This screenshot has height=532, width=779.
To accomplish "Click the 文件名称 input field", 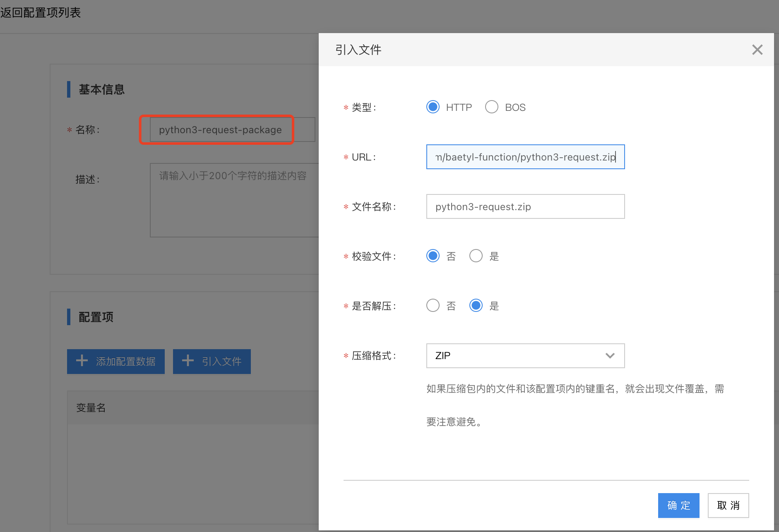I will point(525,206).
